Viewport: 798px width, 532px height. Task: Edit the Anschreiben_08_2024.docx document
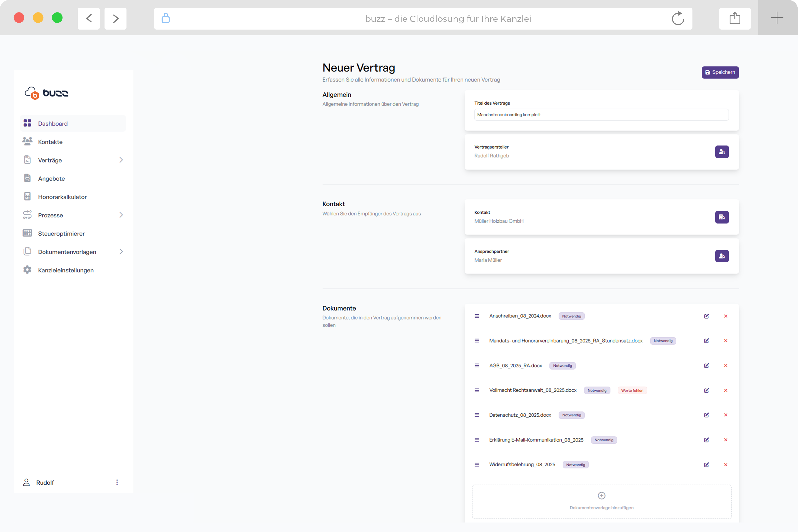coord(706,316)
